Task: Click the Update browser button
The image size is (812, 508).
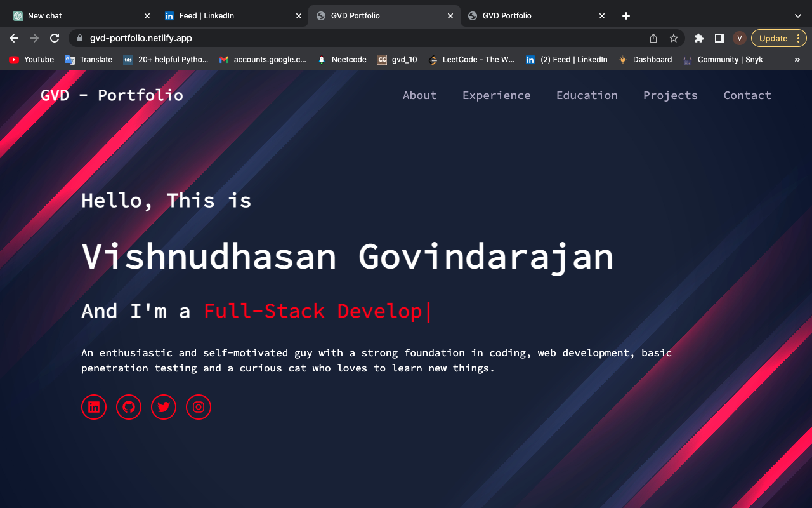Action: [x=774, y=38]
